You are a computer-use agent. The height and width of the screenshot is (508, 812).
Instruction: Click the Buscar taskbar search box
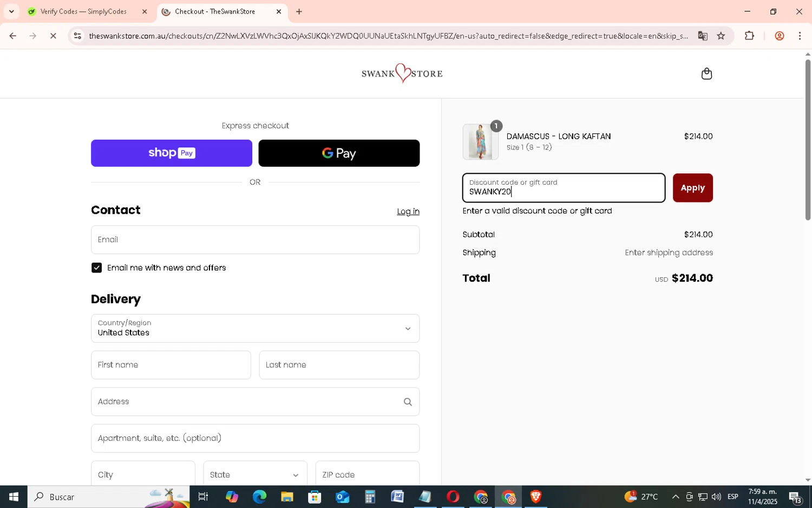[108, 497]
